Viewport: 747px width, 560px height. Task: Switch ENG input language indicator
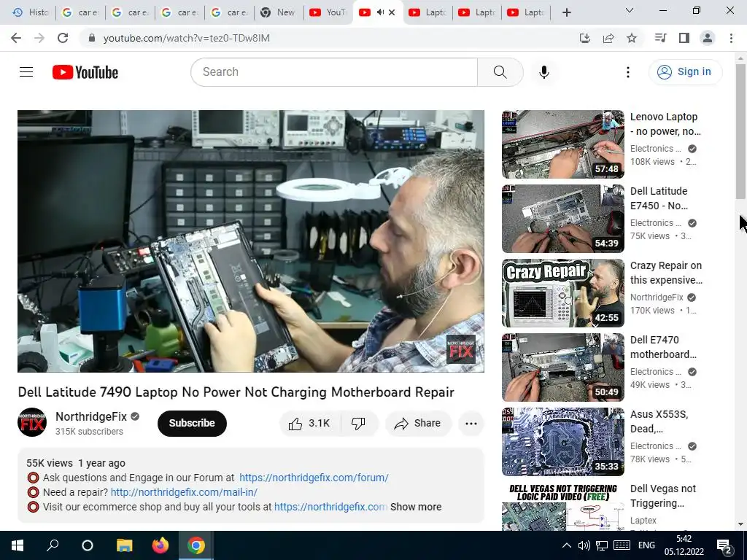click(x=646, y=545)
